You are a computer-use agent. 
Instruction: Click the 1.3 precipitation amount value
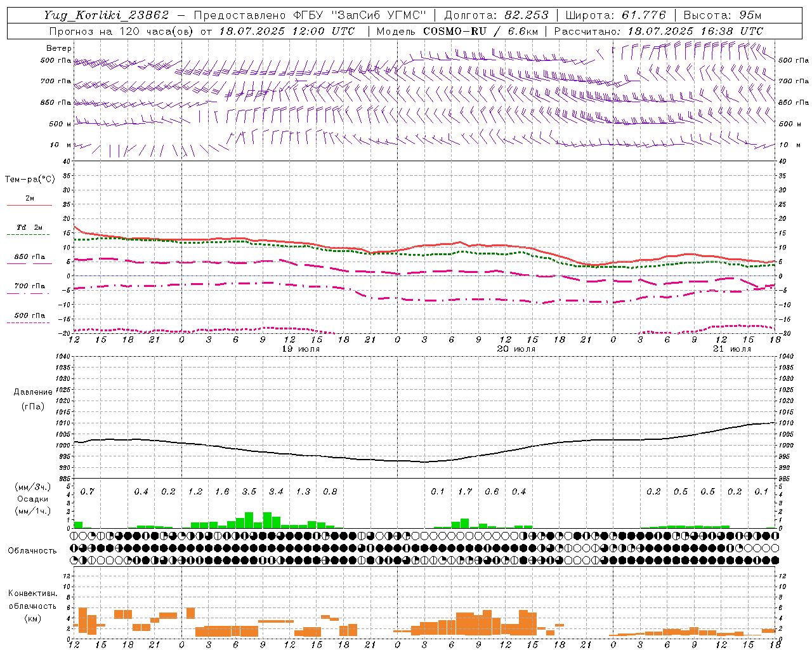click(x=303, y=491)
